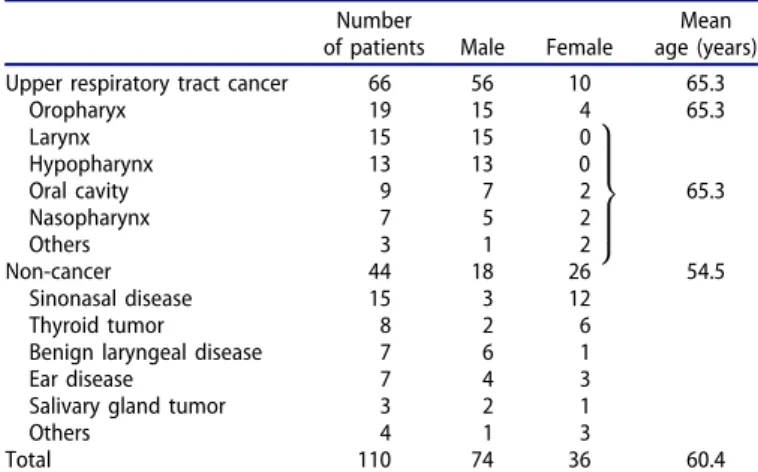This screenshot has height=472, width=758.
Task: Click the total patient count 110
Action: (x=374, y=459)
